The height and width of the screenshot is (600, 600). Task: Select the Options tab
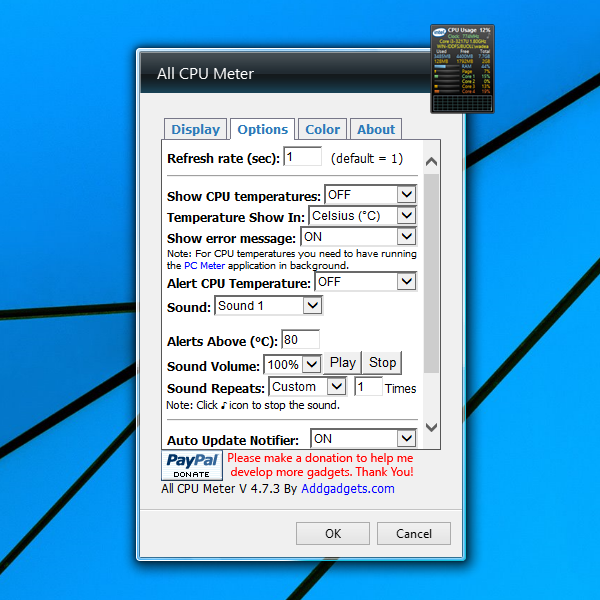point(262,129)
